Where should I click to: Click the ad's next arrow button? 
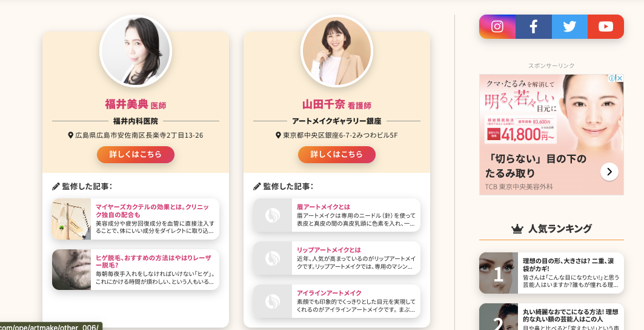tap(609, 172)
